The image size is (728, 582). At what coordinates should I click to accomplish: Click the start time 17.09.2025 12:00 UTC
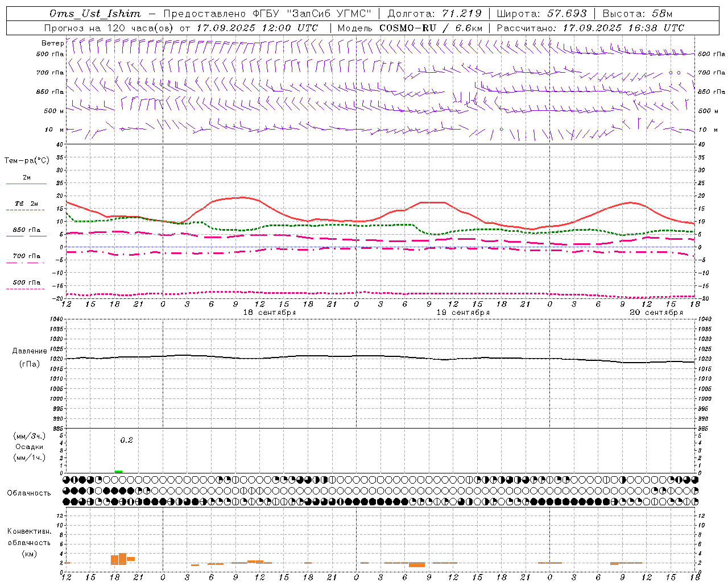coord(257,28)
